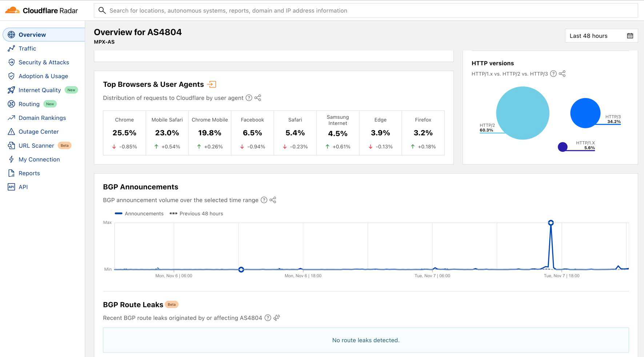644x357 pixels.
Task: Select the Edge 3.9% cell
Action: click(x=380, y=133)
